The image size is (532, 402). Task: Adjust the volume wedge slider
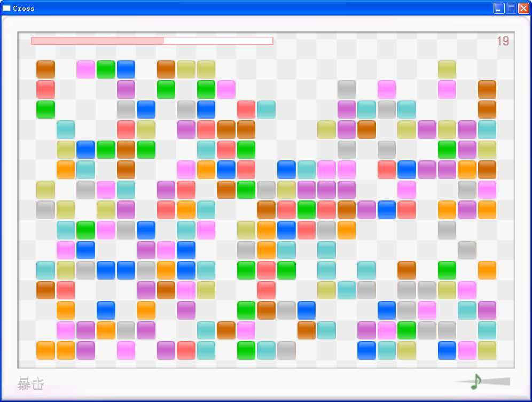point(482,382)
